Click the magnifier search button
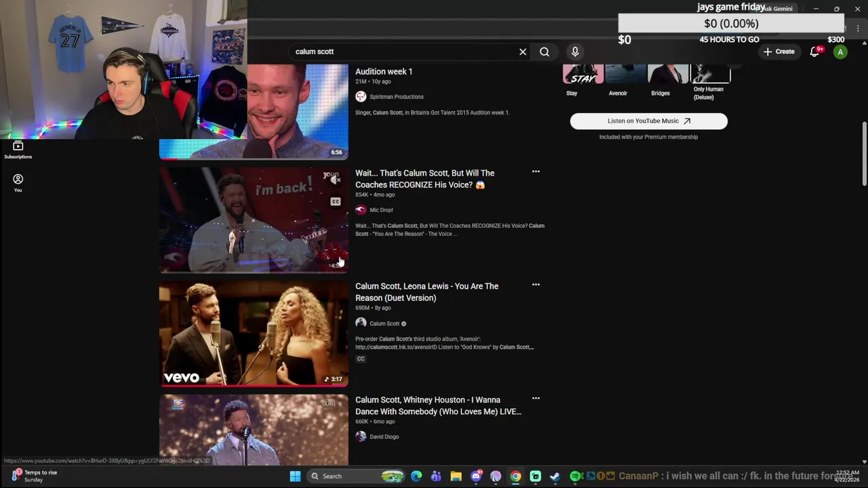Viewport: 868px width, 488px height. click(545, 52)
